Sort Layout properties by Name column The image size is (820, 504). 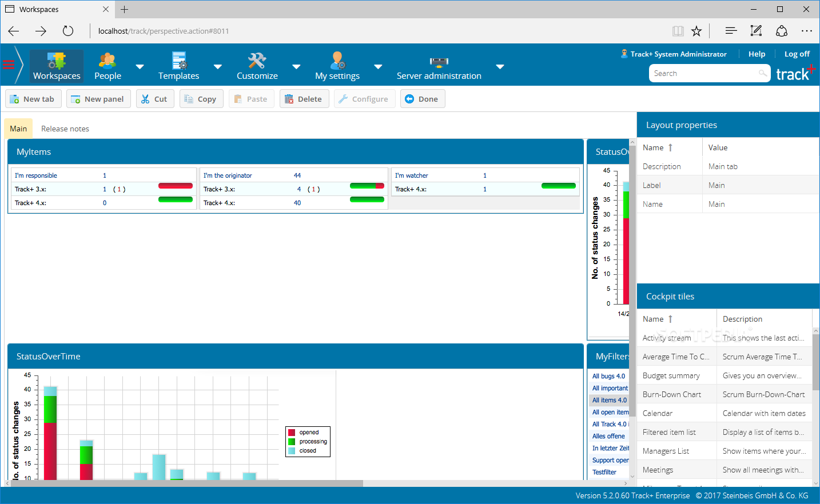pyautogui.click(x=670, y=147)
